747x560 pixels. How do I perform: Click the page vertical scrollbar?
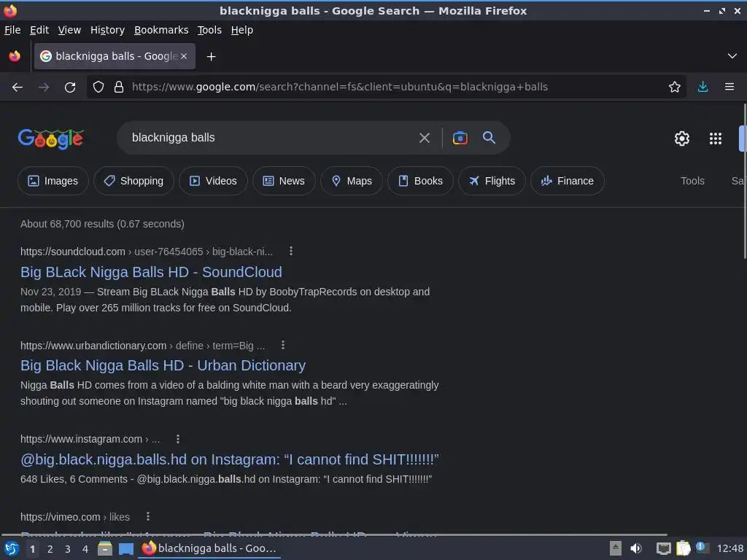[745, 182]
